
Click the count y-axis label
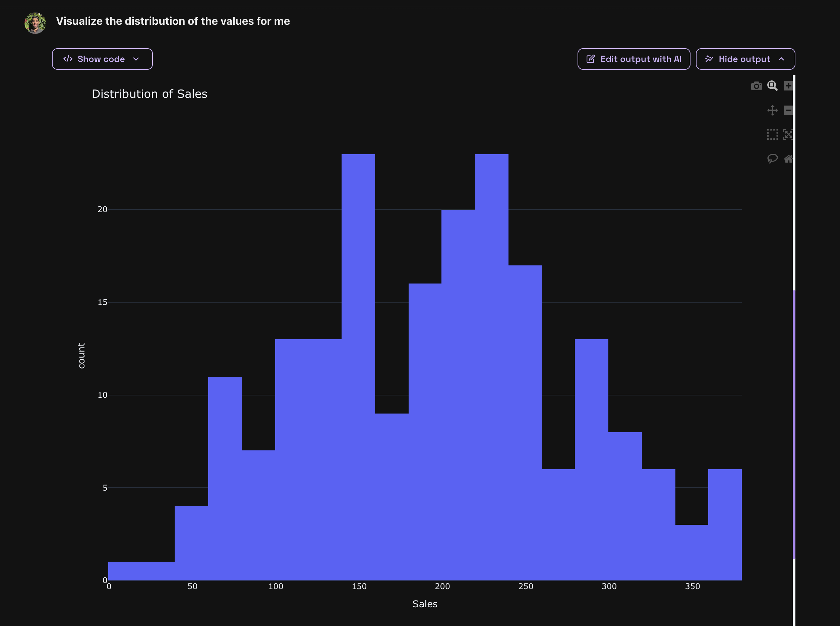point(81,356)
